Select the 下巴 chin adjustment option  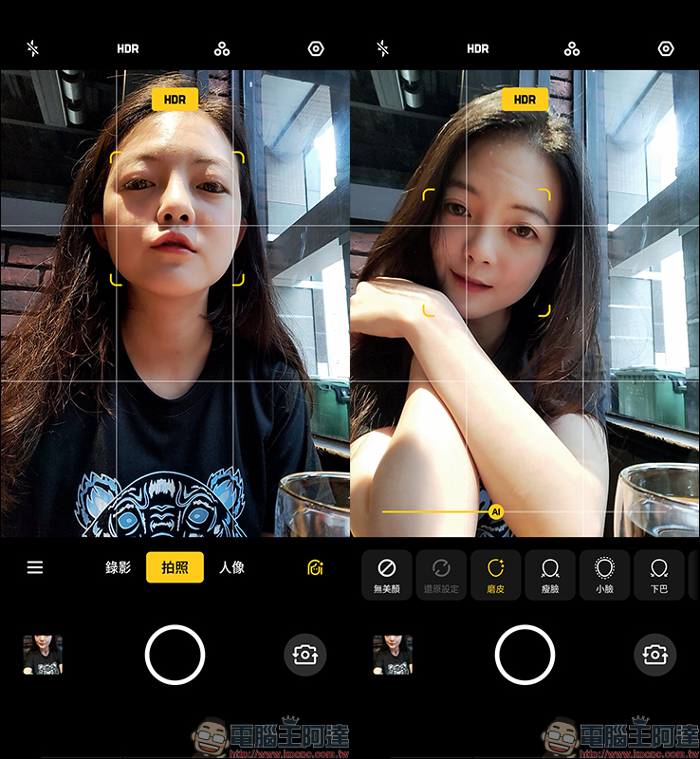point(658,575)
